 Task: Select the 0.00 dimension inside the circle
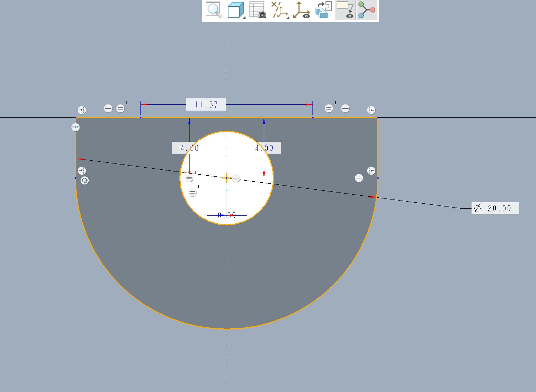pos(227,216)
